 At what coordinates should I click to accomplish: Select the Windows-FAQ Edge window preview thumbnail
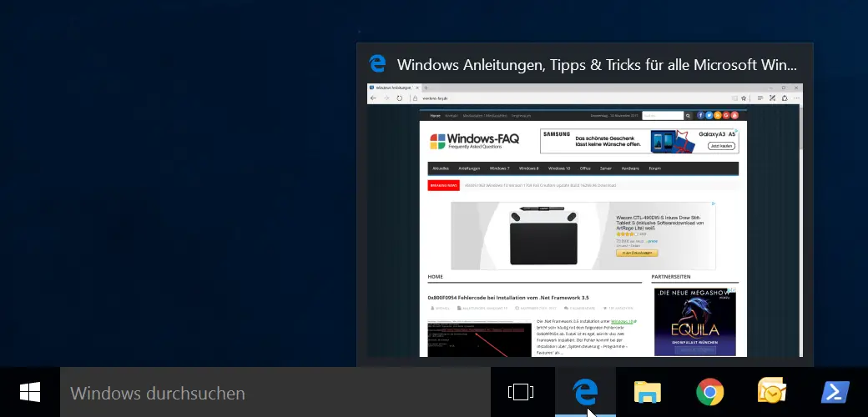pos(584,220)
